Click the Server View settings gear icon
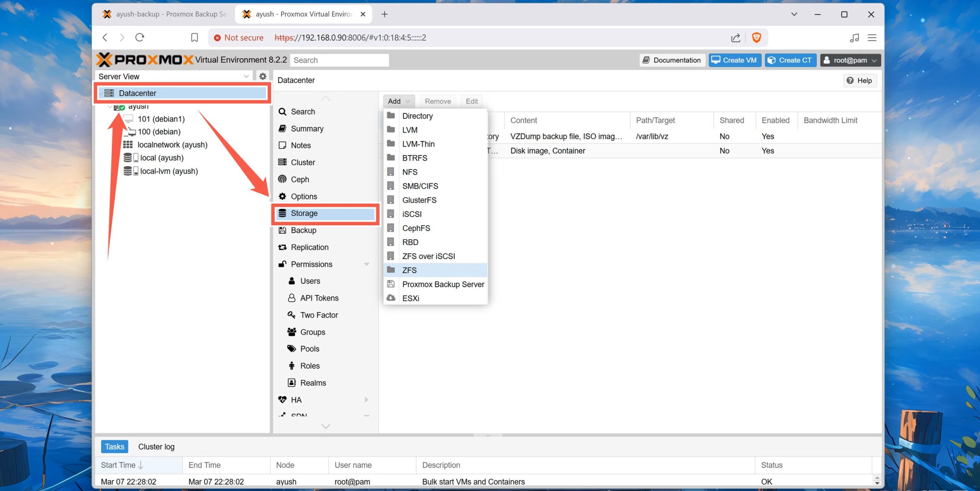 click(x=263, y=76)
